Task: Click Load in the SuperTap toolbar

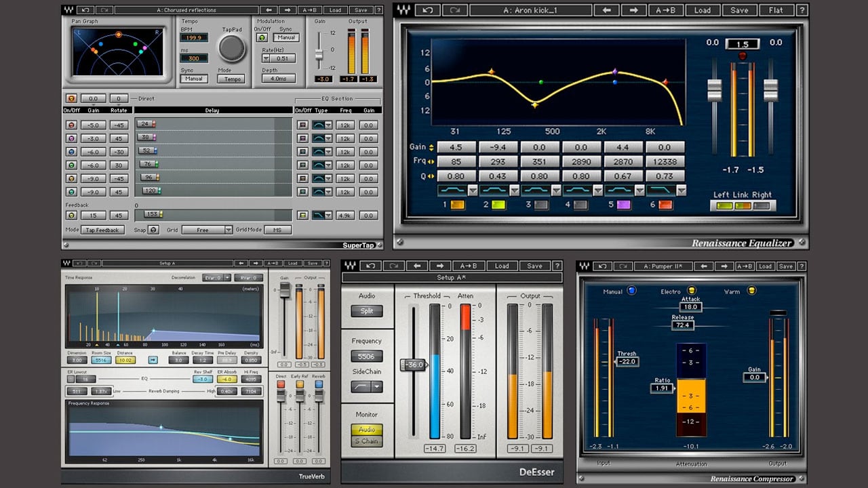Action: pos(335,10)
